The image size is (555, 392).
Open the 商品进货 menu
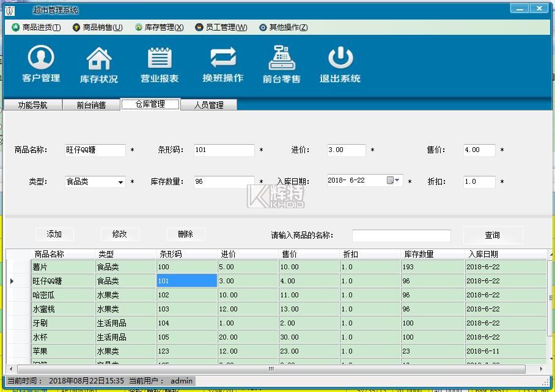tap(37, 27)
